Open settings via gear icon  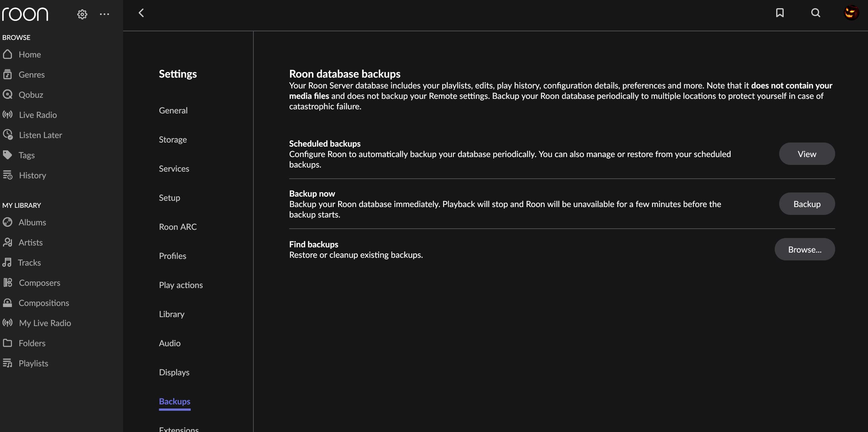pos(82,14)
